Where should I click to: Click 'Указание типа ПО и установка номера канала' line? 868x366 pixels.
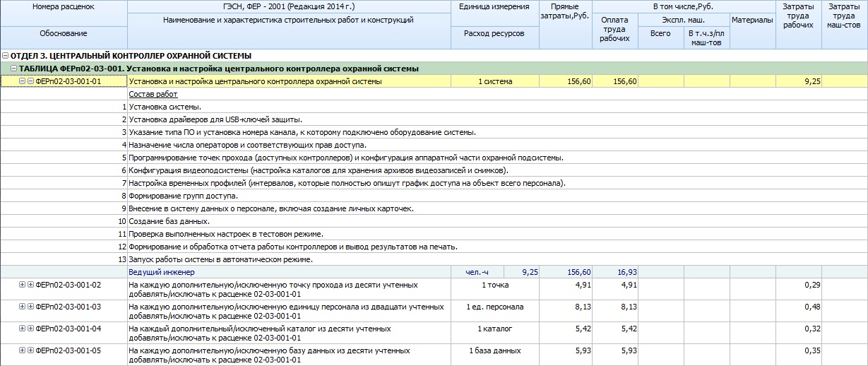pos(302,132)
